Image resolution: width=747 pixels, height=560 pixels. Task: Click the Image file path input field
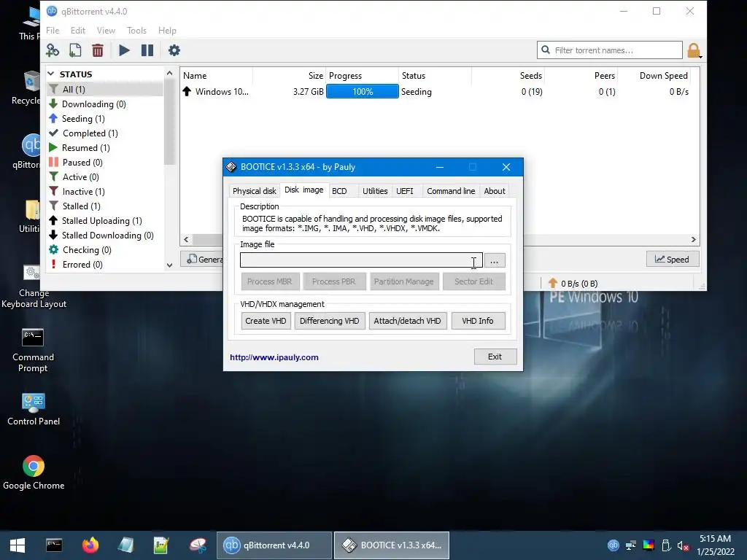point(361,260)
